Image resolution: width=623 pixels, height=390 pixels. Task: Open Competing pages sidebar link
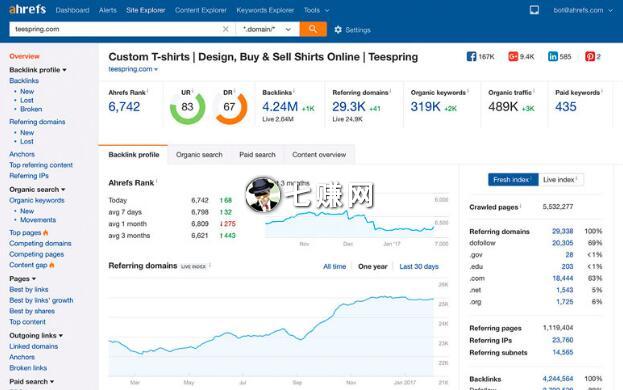(x=36, y=254)
